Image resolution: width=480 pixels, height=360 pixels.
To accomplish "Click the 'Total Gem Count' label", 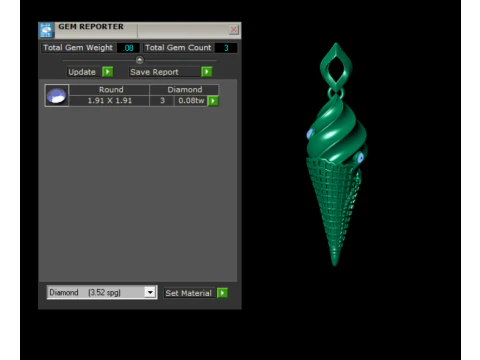I will click(178, 48).
